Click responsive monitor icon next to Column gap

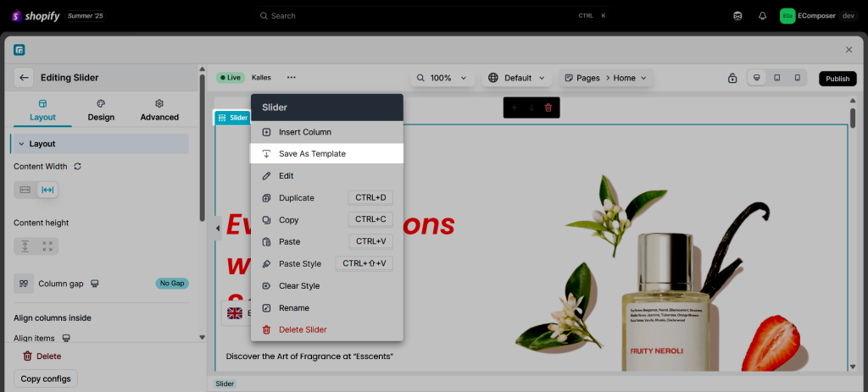pos(95,284)
